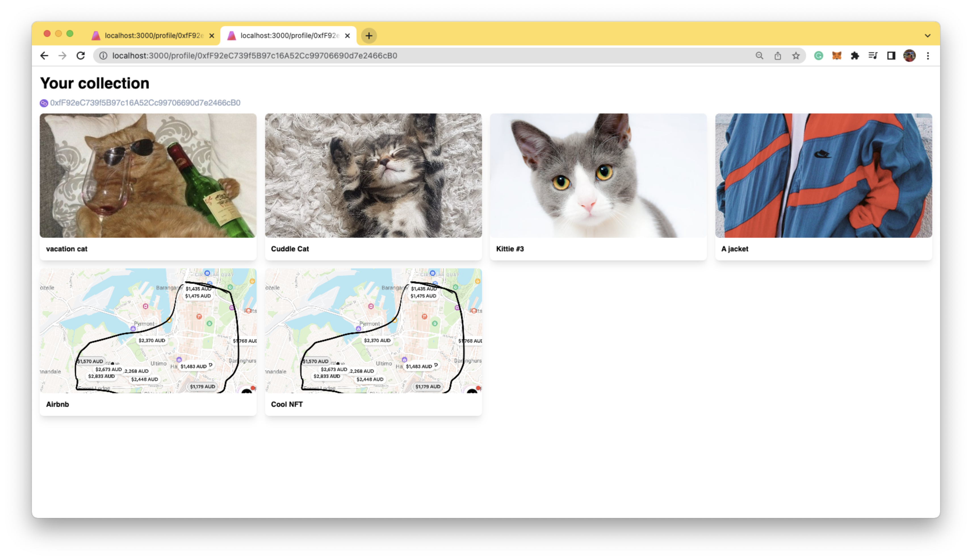This screenshot has width=972, height=560.
Task: Click the "A jacket" title text
Action: coord(735,249)
